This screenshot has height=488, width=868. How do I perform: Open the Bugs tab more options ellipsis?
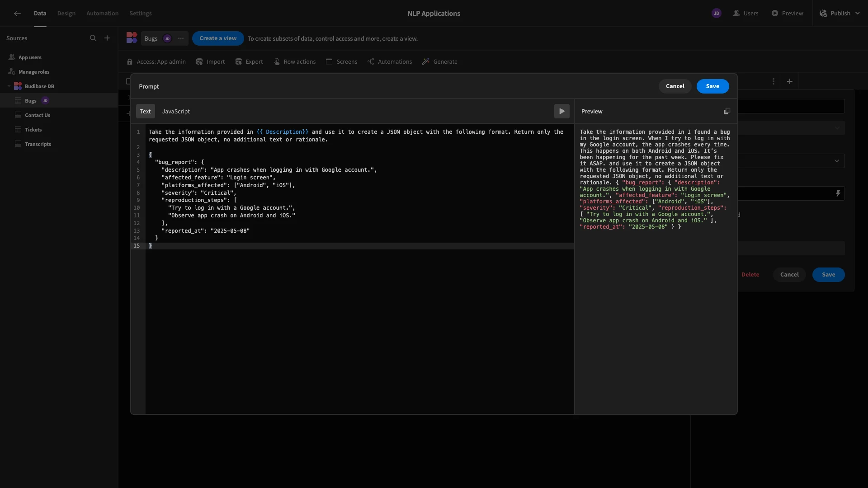pos(181,38)
